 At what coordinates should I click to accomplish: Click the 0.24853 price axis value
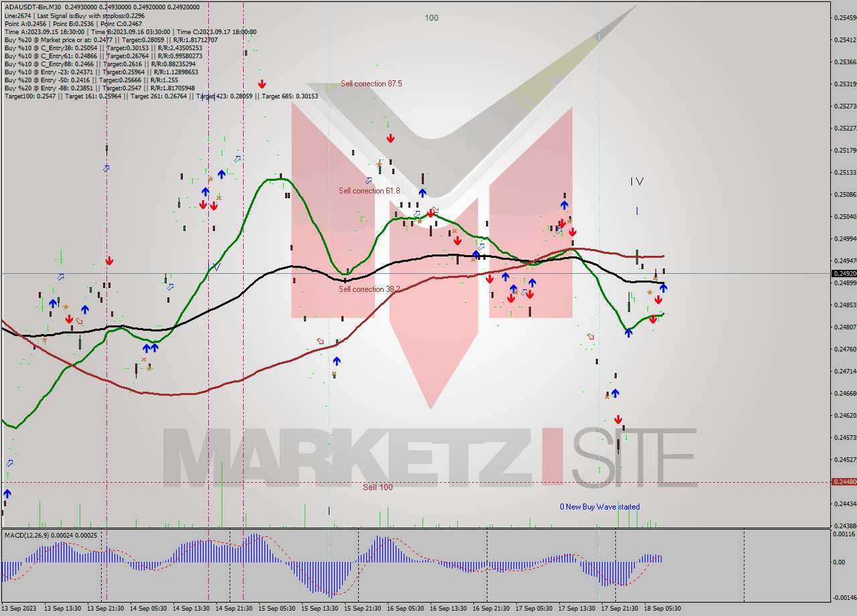[x=844, y=305]
